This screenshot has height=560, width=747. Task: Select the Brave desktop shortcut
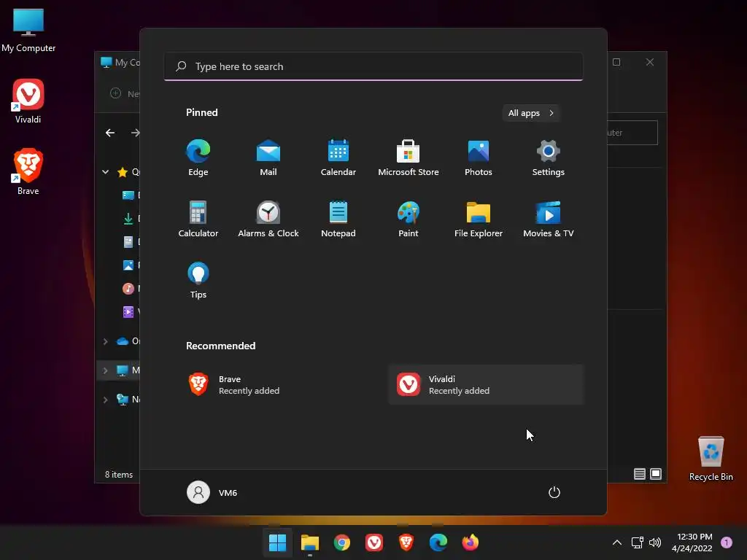(x=28, y=171)
